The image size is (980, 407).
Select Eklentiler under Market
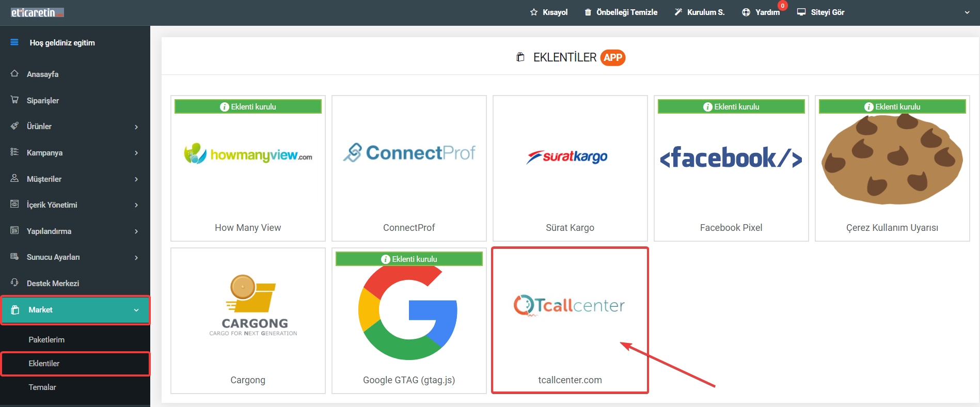pyautogui.click(x=44, y=363)
